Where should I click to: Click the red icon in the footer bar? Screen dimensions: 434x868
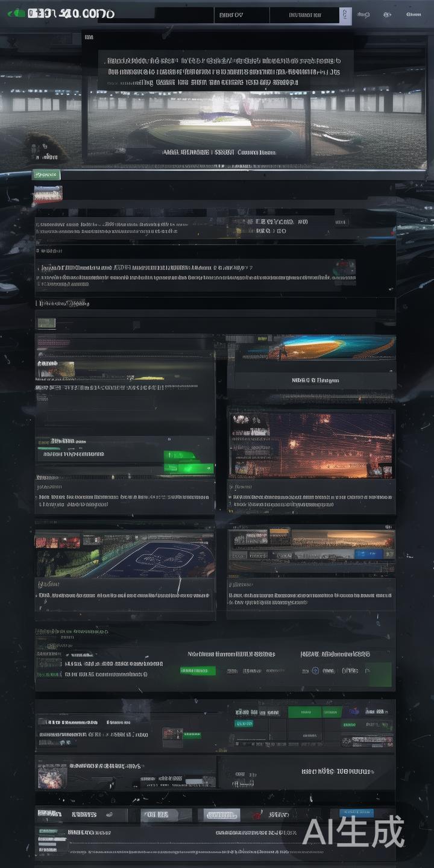click(257, 815)
